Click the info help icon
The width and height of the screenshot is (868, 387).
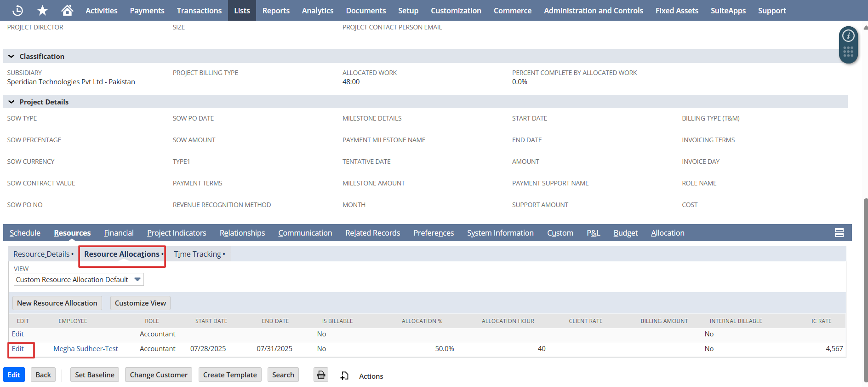(848, 36)
